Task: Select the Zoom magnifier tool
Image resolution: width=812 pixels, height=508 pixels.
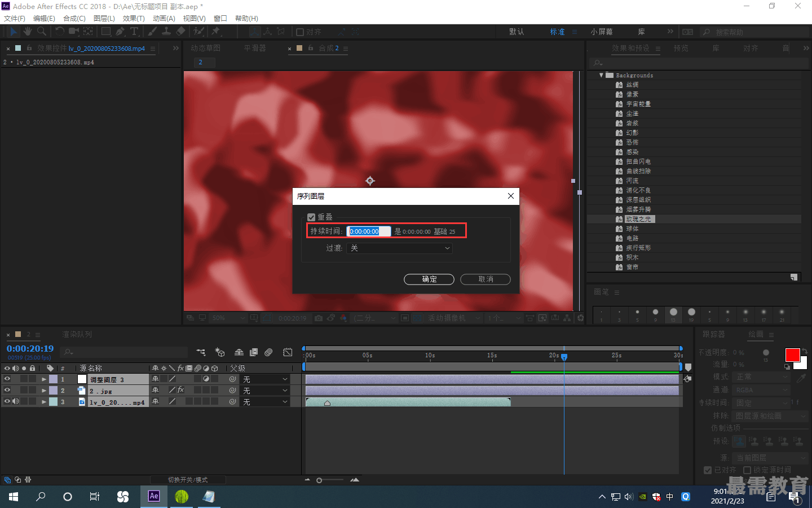Action: pos(41,32)
